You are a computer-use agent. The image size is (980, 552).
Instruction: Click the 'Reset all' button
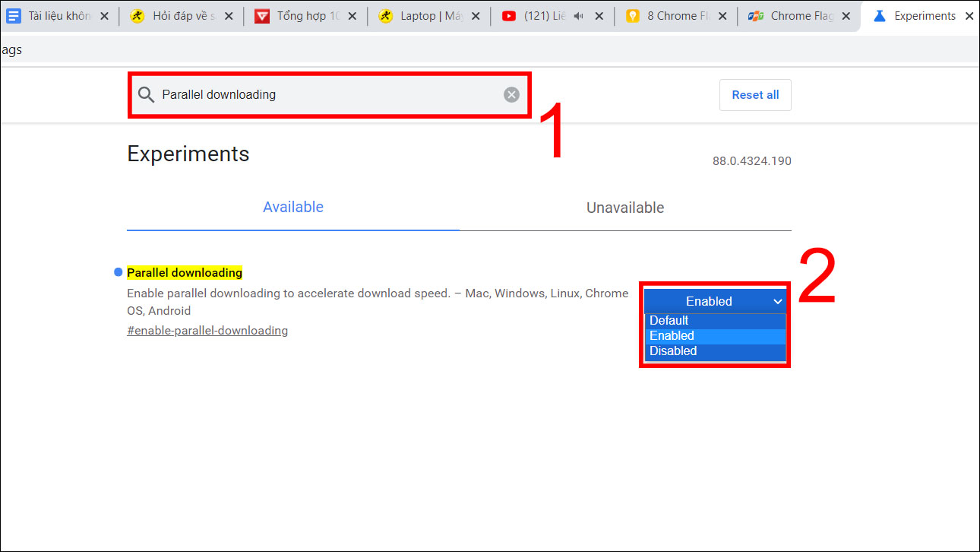click(755, 94)
